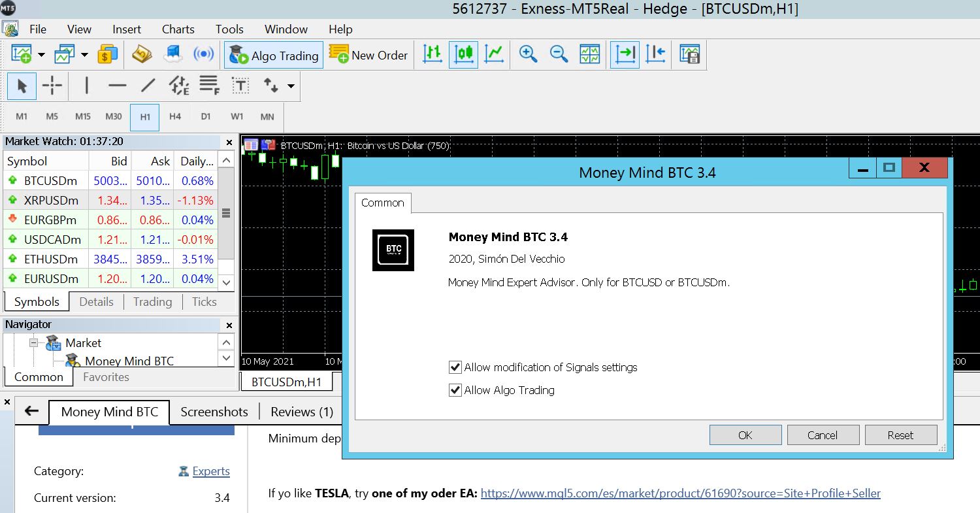This screenshot has height=513, width=980.
Task: Select ETHUSDm row in Market Watch
Action: point(110,259)
